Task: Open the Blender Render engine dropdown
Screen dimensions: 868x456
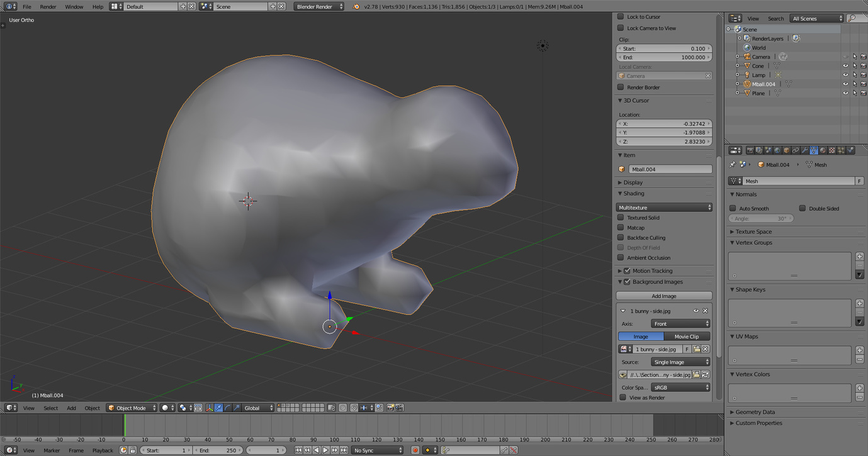Action: [x=319, y=6]
